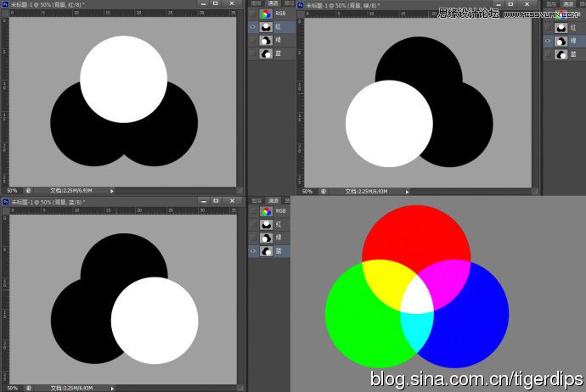586x392 pixels.
Task: Click the status bar icon beside 50% in red channel window
Action: (28, 190)
